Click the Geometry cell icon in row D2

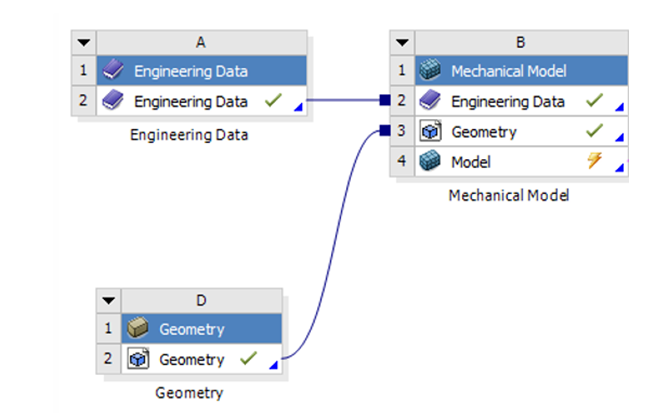[138, 359]
